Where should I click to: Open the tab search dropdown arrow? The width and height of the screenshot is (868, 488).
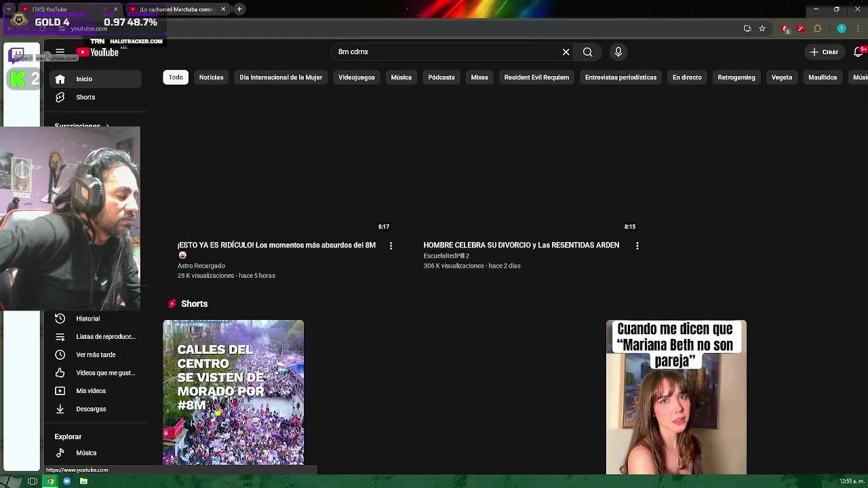pyautogui.click(x=8, y=9)
